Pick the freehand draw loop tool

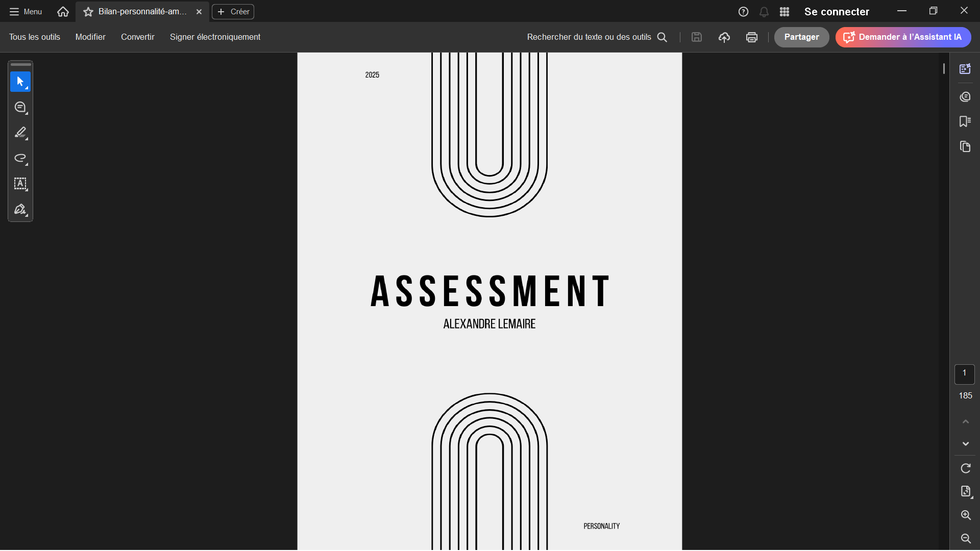point(20,158)
